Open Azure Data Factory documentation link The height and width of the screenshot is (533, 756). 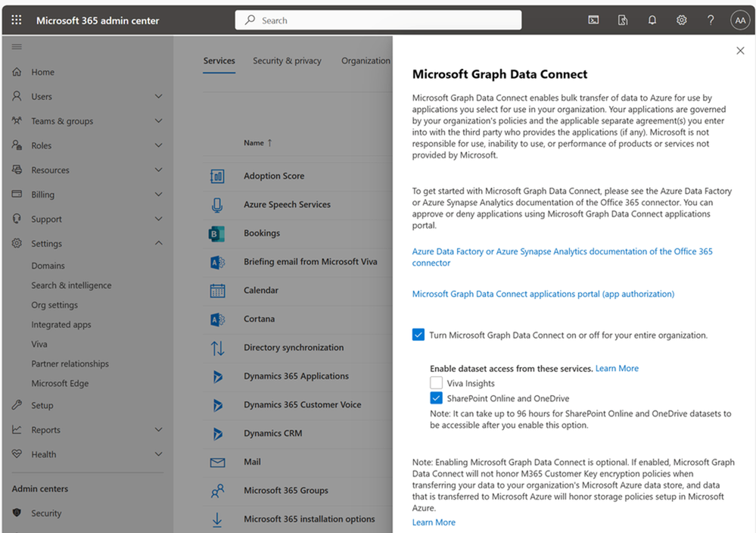[562, 257]
